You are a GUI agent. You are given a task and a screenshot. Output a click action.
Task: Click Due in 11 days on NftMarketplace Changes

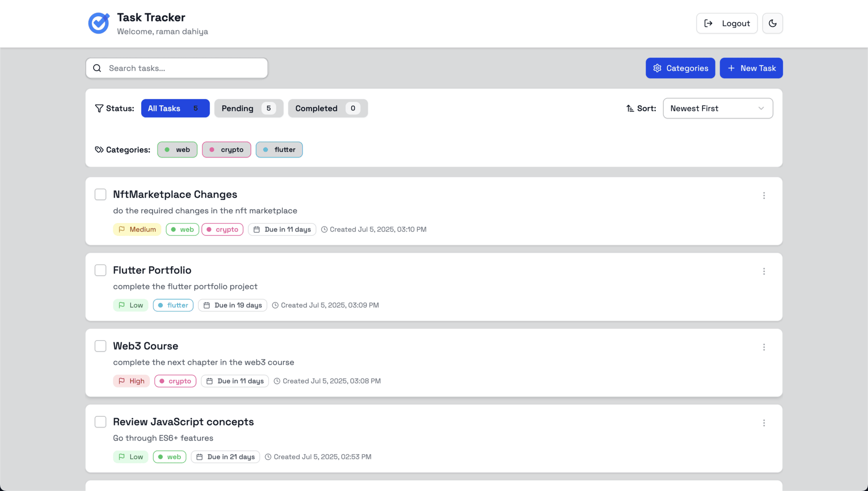(282, 229)
